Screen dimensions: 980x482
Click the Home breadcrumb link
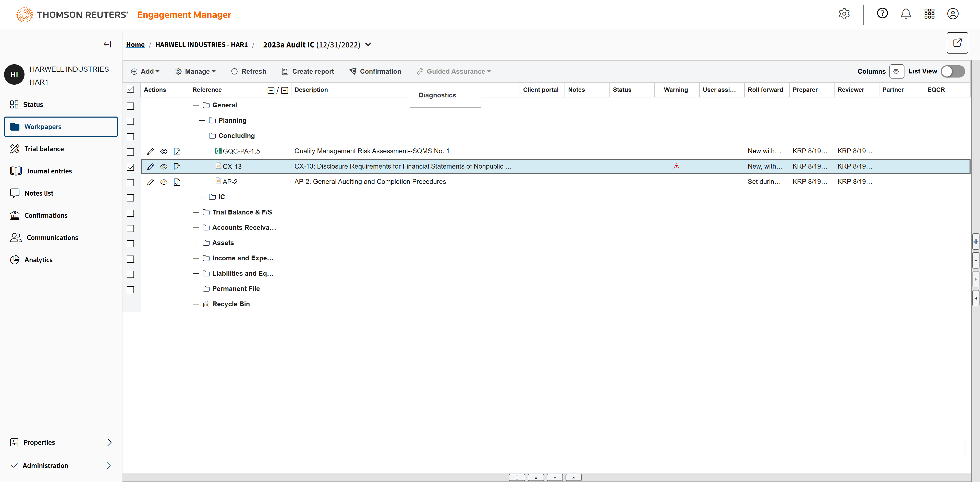click(135, 44)
